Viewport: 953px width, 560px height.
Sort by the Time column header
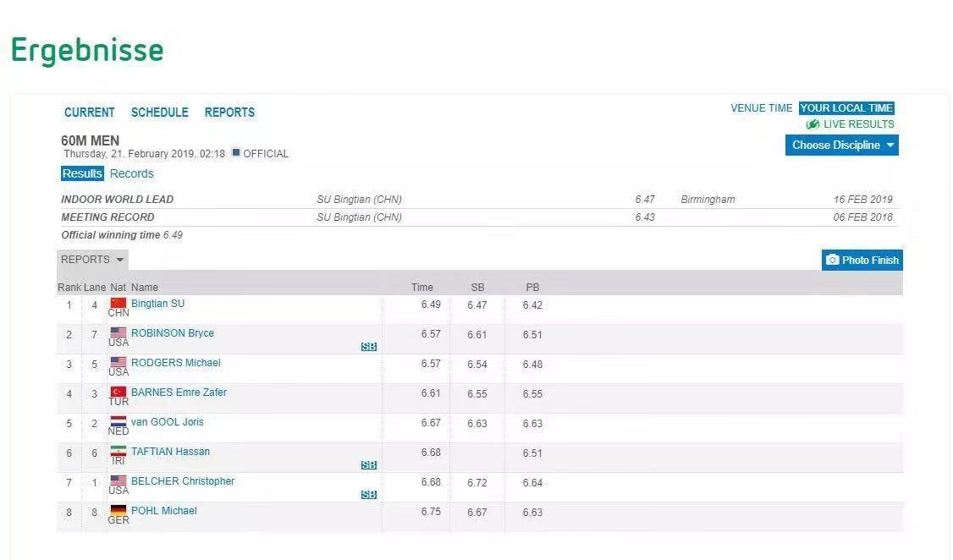pyautogui.click(x=421, y=288)
